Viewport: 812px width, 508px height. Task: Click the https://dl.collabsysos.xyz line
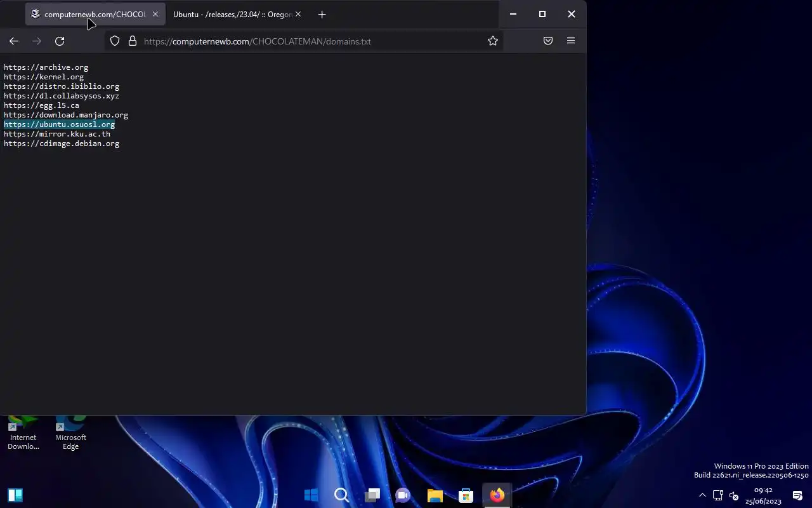click(62, 96)
